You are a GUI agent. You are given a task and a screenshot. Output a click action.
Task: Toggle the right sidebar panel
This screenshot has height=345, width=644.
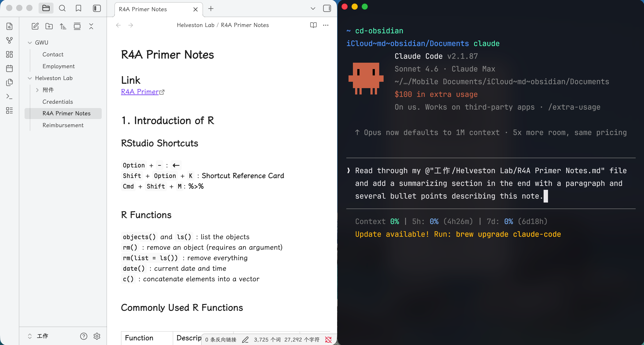pos(327,9)
